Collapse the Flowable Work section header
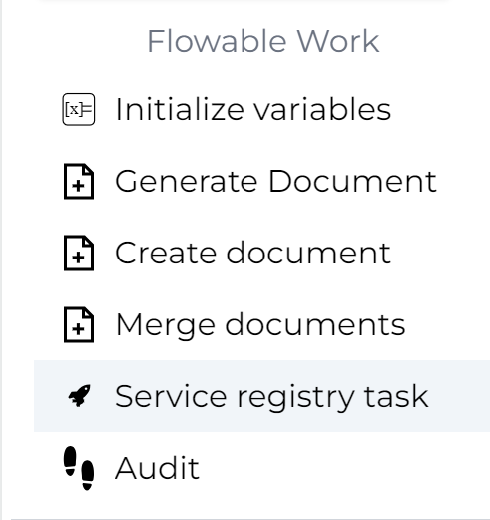This screenshot has height=520, width=490. point(263,41)
